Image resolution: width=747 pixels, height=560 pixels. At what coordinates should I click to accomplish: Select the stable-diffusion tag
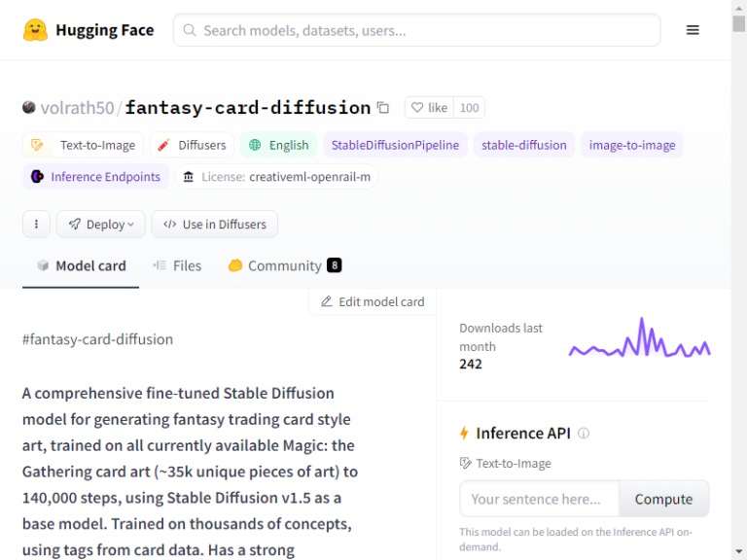(524, 145)
